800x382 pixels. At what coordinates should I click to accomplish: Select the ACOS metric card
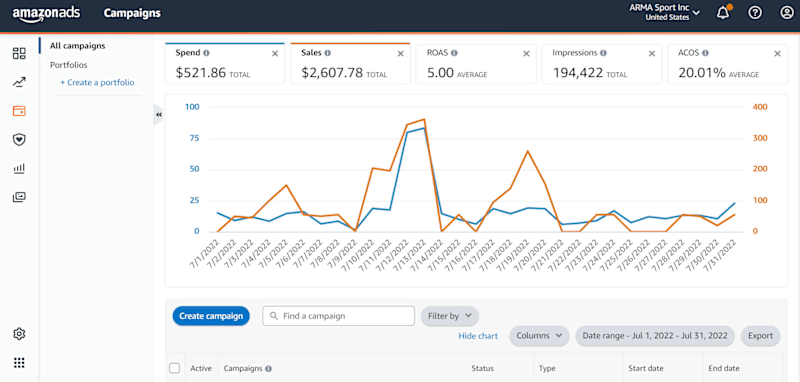[727, 64]
